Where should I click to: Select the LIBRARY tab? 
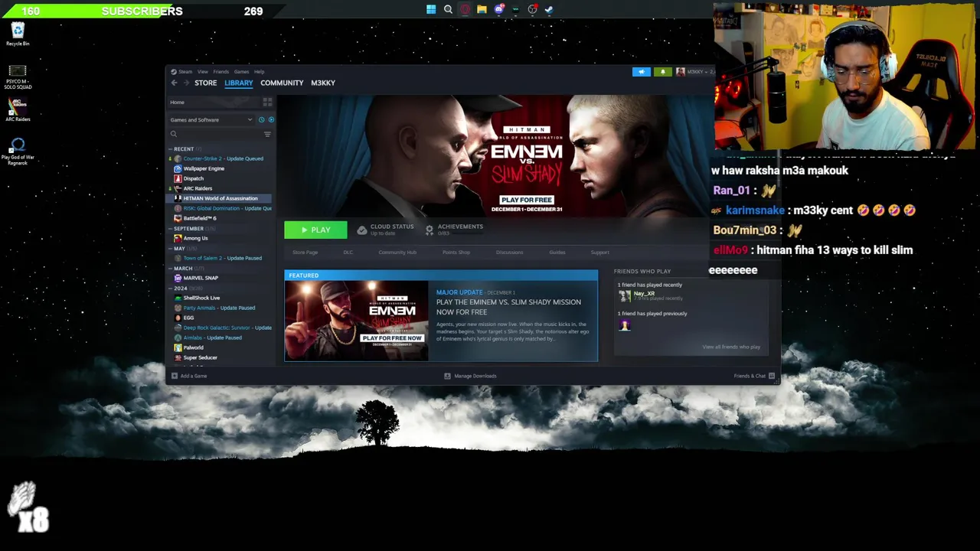[239, 83]
